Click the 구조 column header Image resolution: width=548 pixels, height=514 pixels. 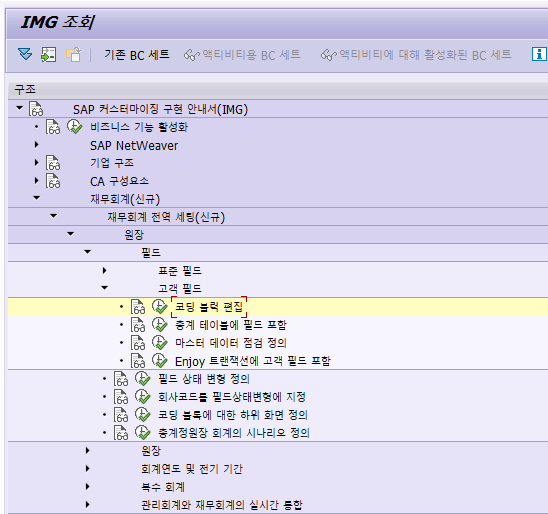25,89
